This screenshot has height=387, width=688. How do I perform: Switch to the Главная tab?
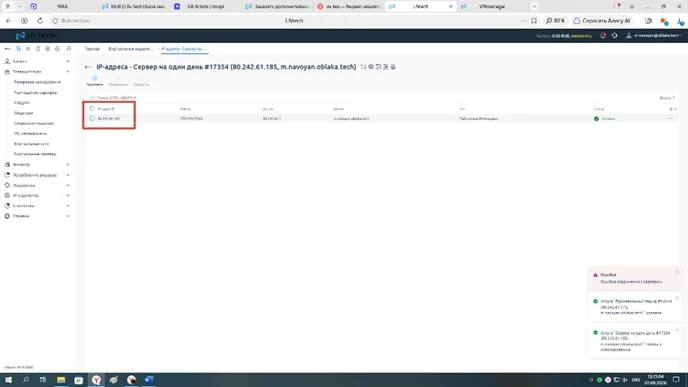[x=92, y=49]
